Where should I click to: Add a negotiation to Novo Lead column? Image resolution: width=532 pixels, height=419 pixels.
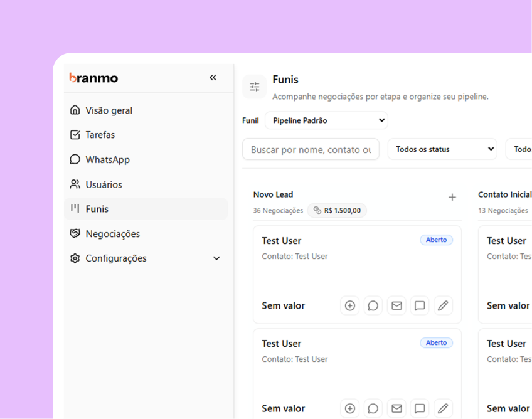(x=452, y=198)
